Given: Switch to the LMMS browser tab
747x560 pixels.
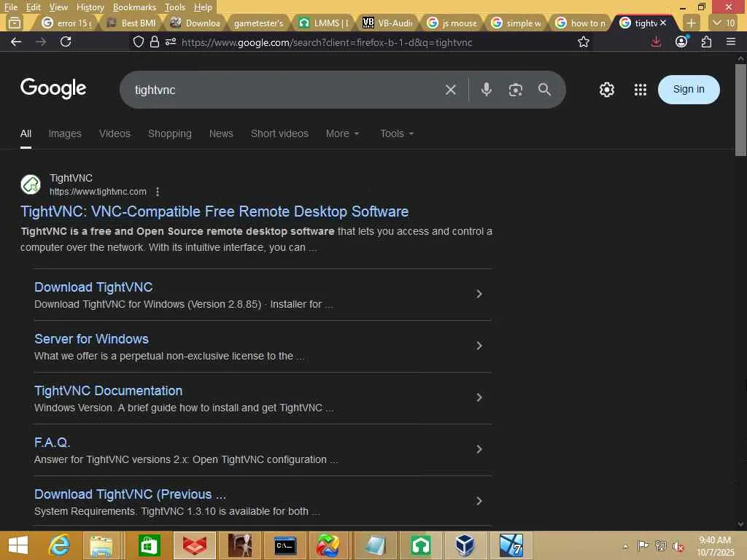Looking at the screenshot, I should tap(324, 23).
